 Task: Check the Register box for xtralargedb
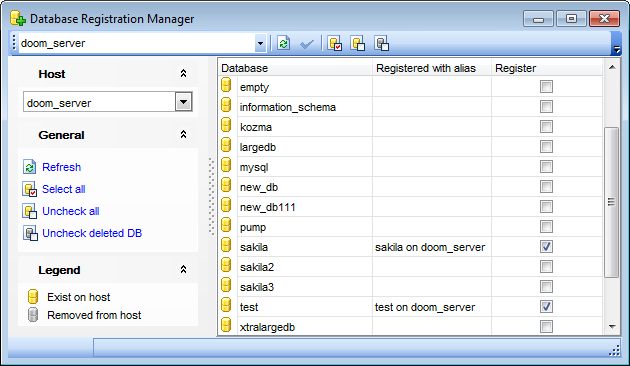click(546, 327)
